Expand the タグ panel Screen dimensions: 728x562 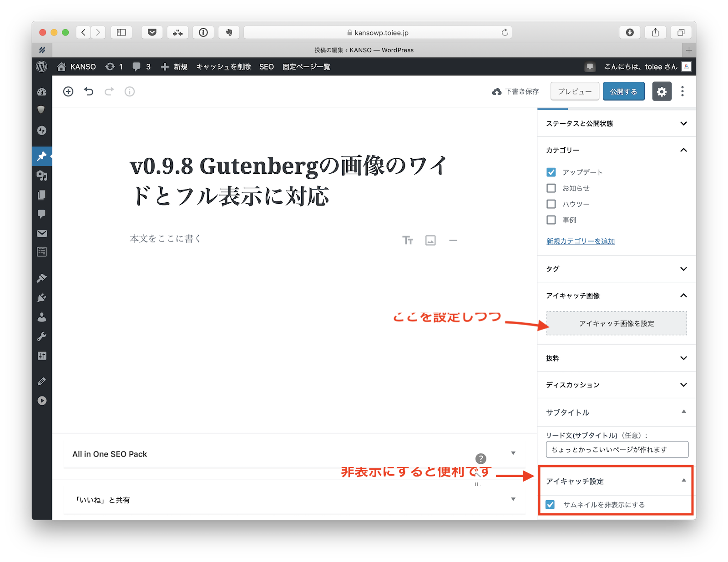pos(617,269)
